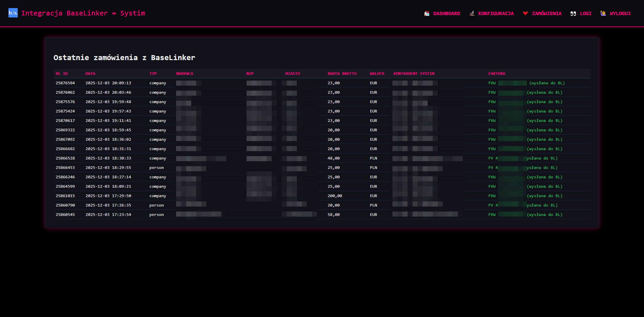Open the DASHBOARD menu label

[x=446, y=13]
